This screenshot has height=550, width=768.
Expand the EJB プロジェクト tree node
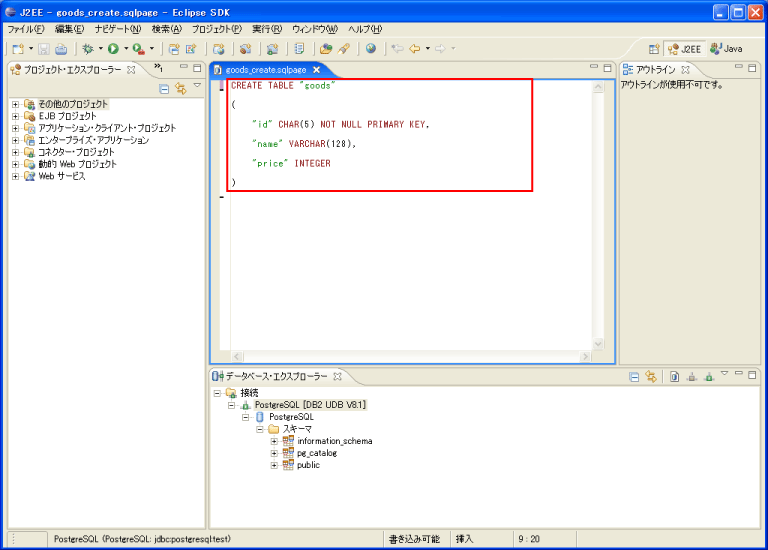coord(15,116)
